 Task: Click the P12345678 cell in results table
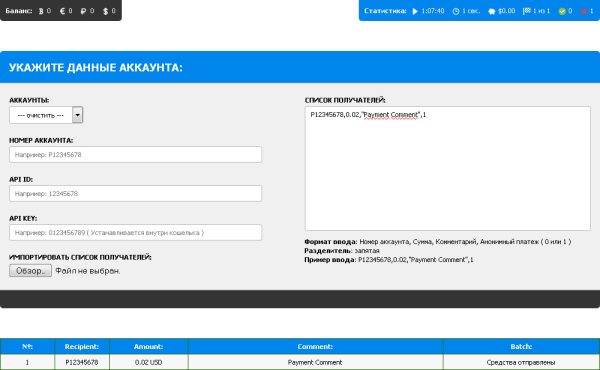[x=82, y=362]
